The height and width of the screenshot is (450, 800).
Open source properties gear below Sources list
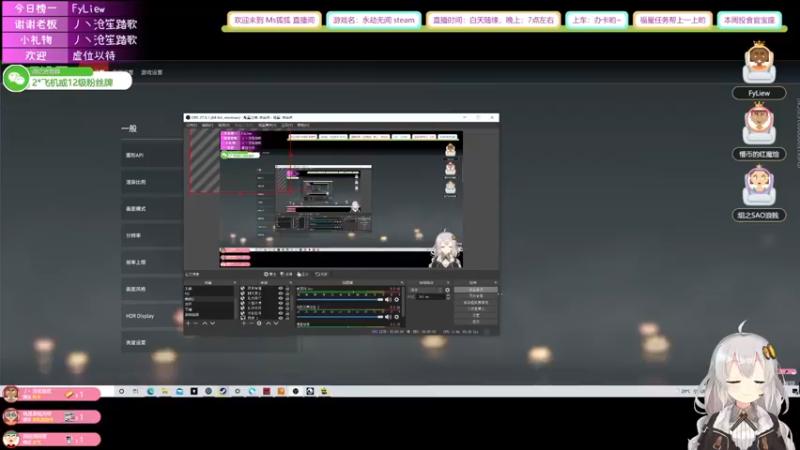click(x=259, y=323)
